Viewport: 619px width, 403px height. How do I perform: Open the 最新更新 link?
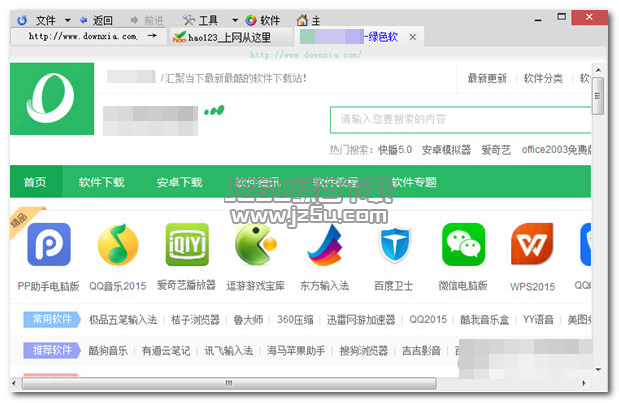(487, 78)
